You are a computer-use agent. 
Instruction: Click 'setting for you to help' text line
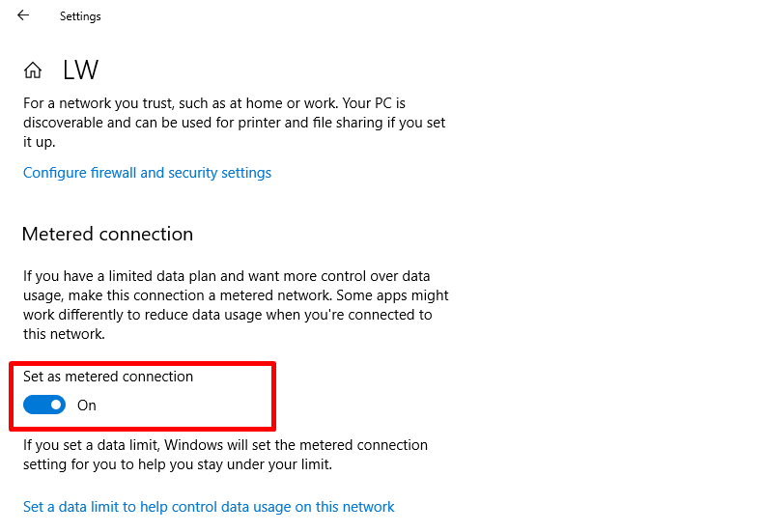[97, 464]
